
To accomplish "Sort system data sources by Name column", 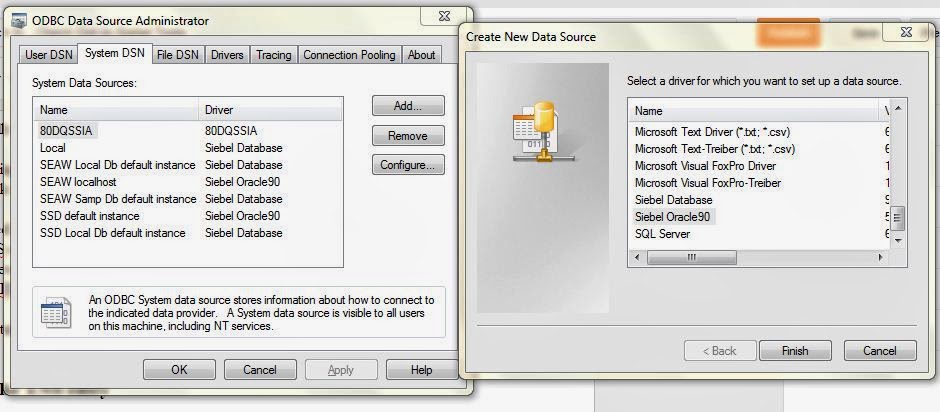I will click(x=116, y=110).
